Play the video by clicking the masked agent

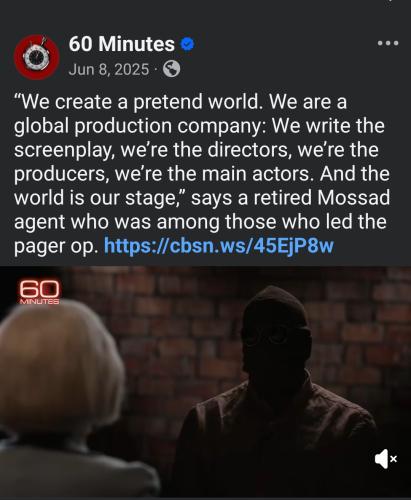[x=277, y=383]
